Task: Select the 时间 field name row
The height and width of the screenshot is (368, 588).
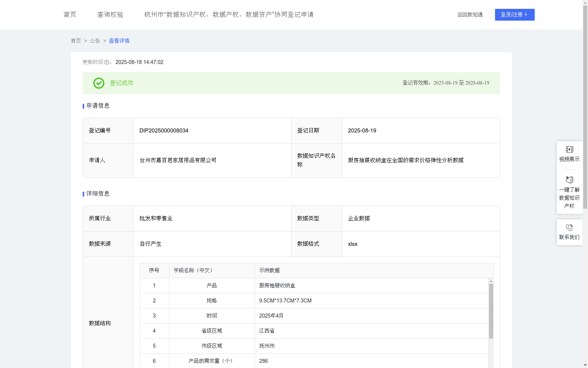Action: (212, 316)
